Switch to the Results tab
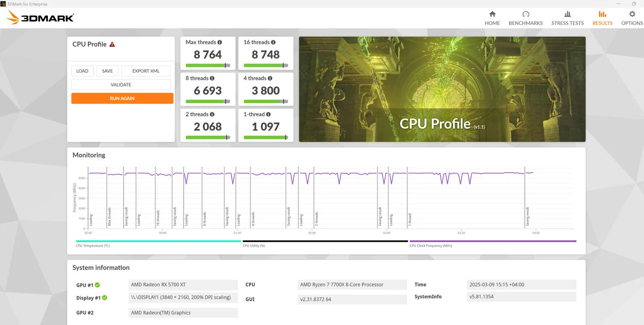Image resolution: width=644 pixels, height=325 pixels. click(x=602, y=18)
